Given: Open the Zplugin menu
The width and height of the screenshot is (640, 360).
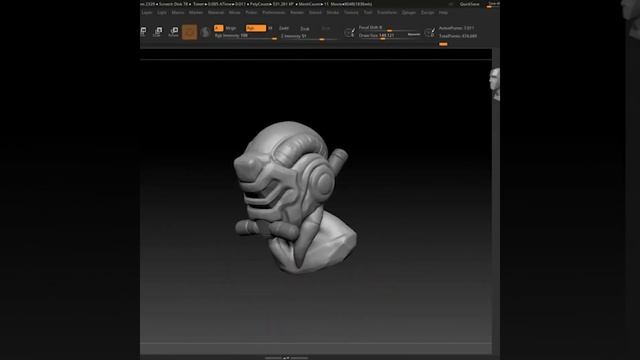Looking at the screenshot, I should 409,13.
